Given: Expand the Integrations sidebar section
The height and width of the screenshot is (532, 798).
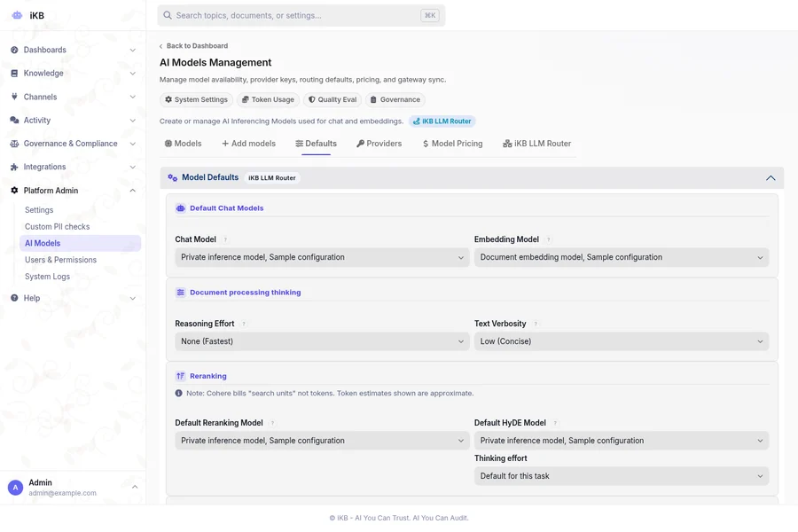Looking at the screenshot, I should (132, 167).
